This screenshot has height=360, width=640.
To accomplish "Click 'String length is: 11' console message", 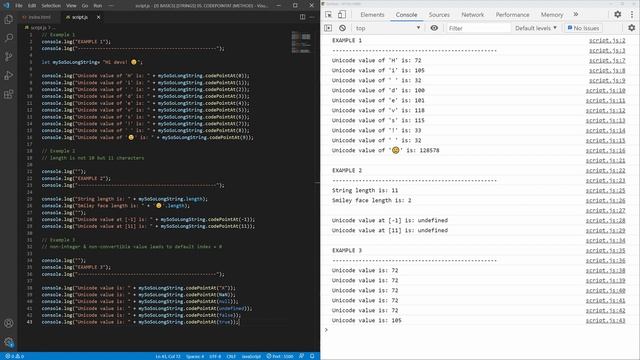I will (x=365, y=191).
